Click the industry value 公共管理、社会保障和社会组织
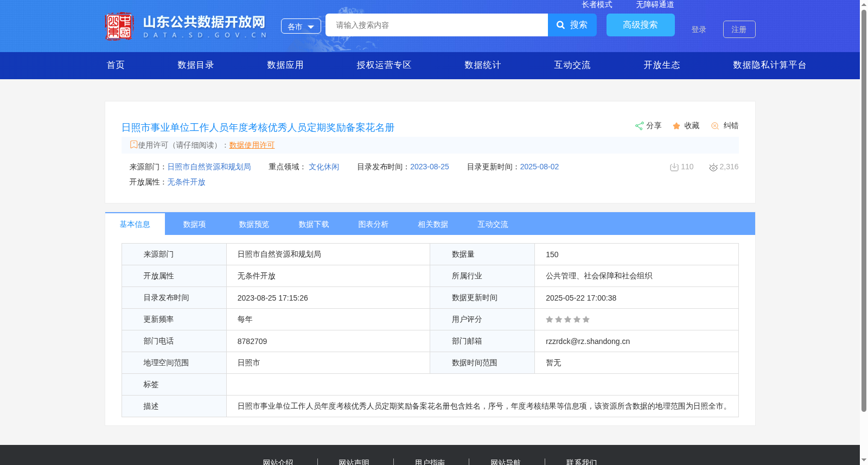868x465 pixels. point(599,276)
